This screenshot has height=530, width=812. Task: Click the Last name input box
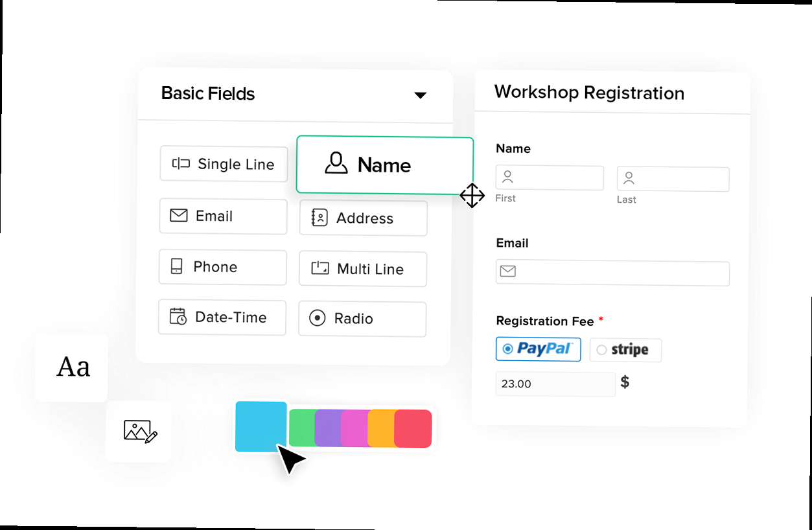click(x=673, y=179)
